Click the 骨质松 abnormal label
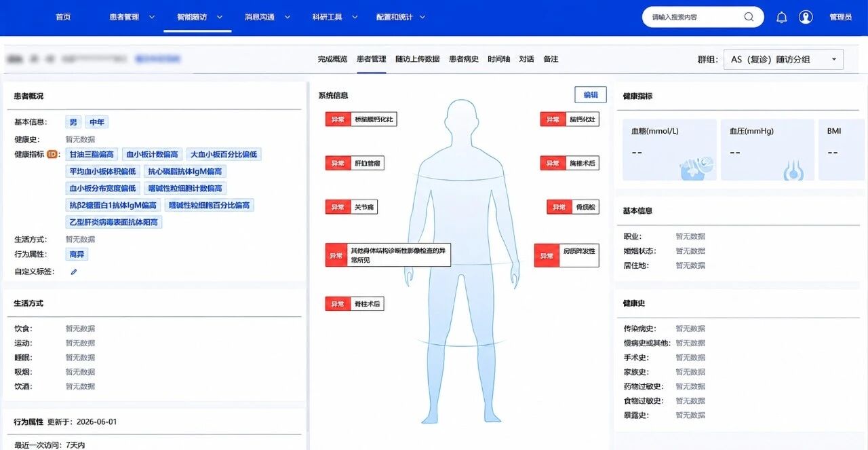 573,207
